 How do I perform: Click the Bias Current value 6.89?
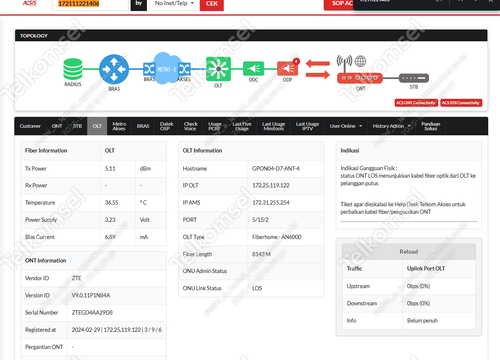click(x=110, y=237)
